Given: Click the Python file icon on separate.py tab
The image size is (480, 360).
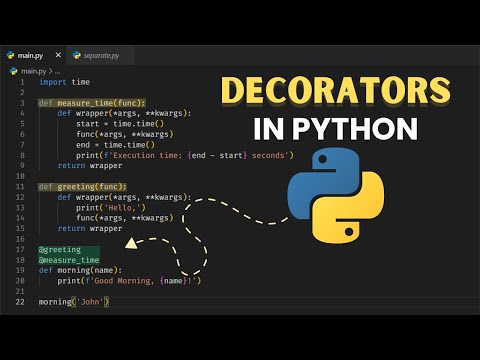Looking at the screenshot, I should click(77, 55).
